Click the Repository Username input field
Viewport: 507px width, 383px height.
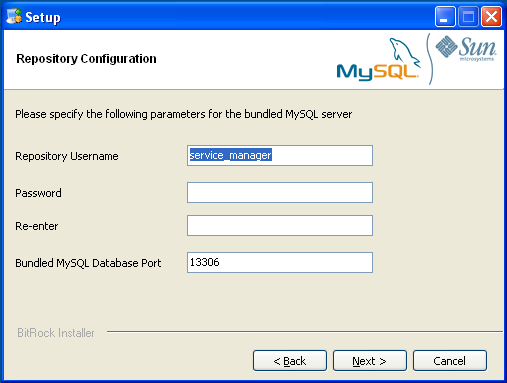tap(280, 155)
